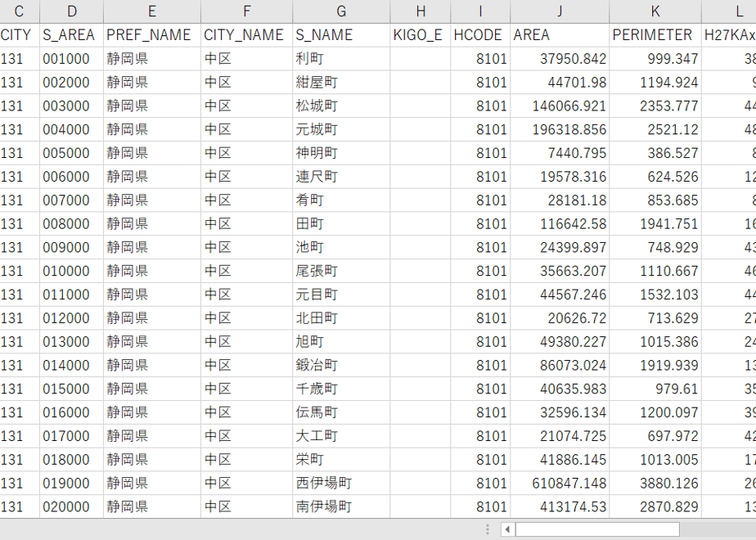Click PERIMETER value 3880.126
Viewport: 756px width, 540px height.
(655, 484)
